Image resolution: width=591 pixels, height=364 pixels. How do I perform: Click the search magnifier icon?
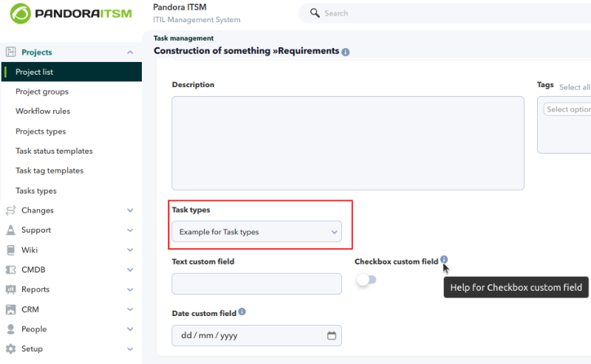click(x=315, y=13)
